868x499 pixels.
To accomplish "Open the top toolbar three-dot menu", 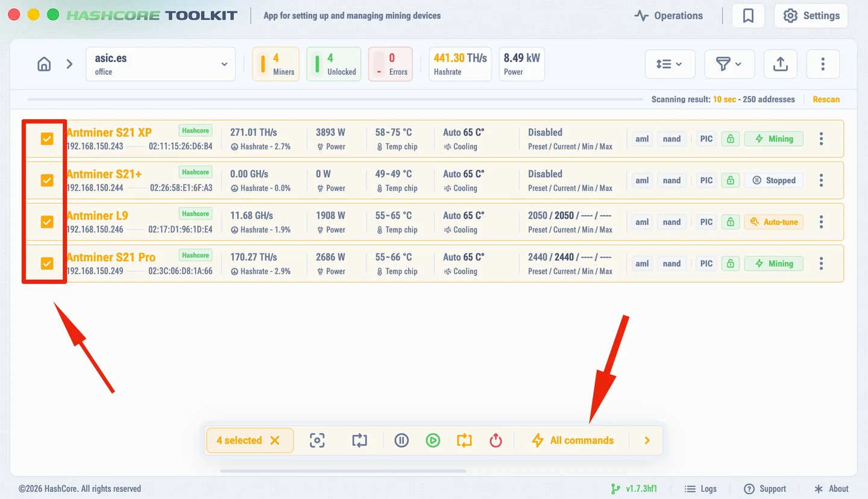I will (x=823, y=64).
